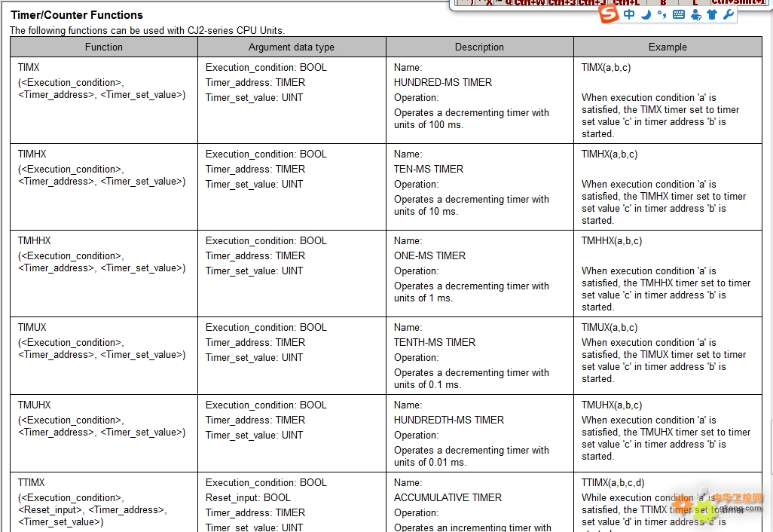Click 'units of 0.1 ms.' description line
Screen dimensions: 773x532
(x=428, y=384)
